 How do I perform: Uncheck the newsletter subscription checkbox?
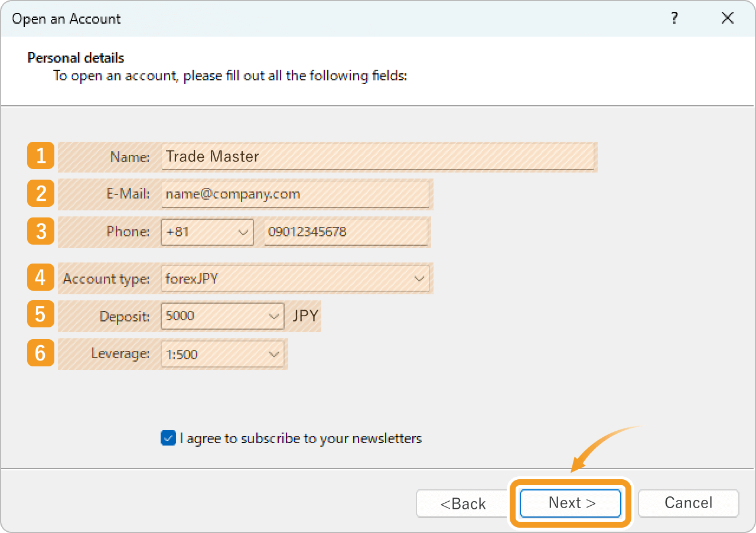click(x=168, y=438)
